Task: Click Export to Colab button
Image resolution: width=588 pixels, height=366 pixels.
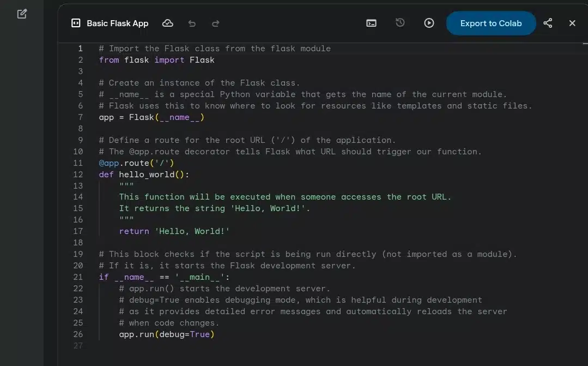Action: pyautogui.click(x=491, y=23)
